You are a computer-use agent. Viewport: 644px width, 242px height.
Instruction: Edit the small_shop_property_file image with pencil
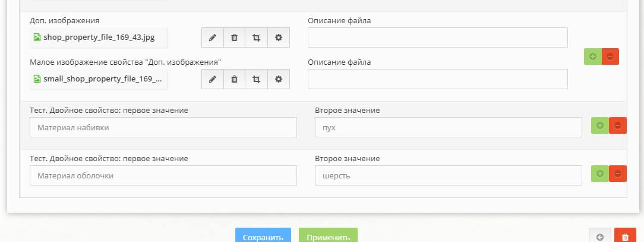click(212, 79)
